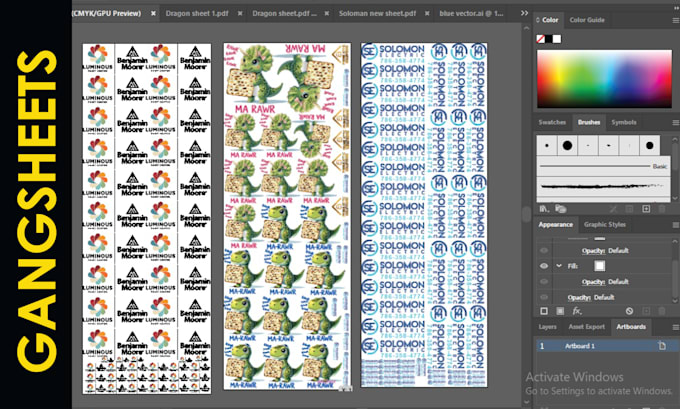Create a new brush with the plus icon

pyautogui.click(x=646, y=209)
